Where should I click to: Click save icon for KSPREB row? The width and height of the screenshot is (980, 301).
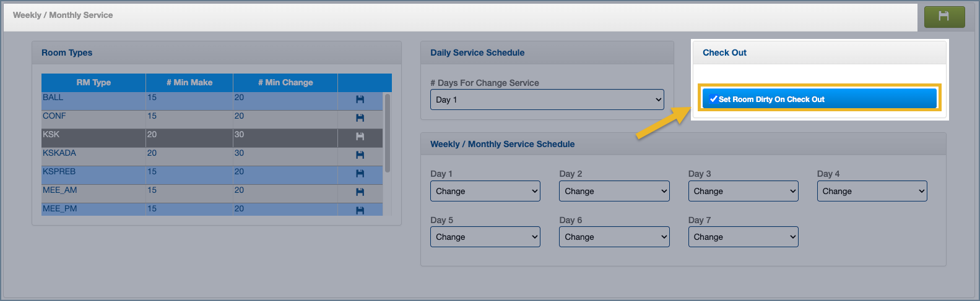pyautogui.click(x=360, y=174)
